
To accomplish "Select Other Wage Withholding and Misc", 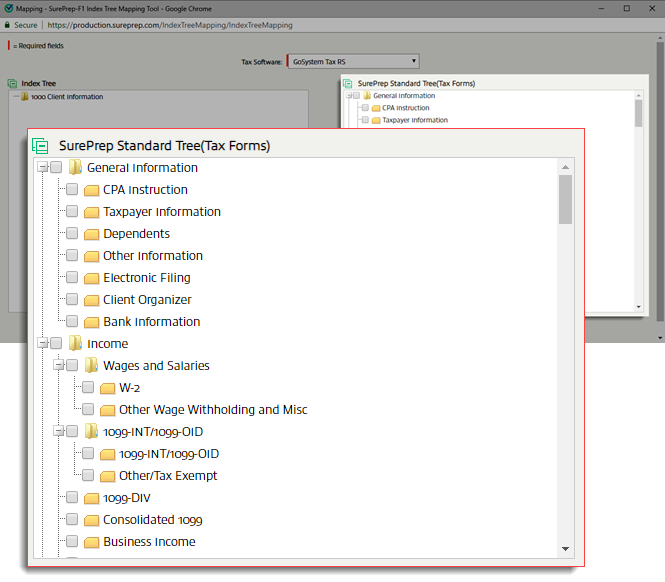I will pyautogui.click(x=213, y=410).
